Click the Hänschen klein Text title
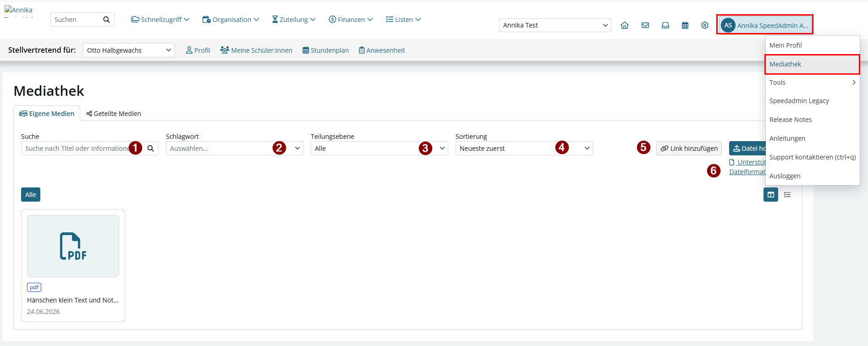Screen dimensions: 868x346 (73, 300)
